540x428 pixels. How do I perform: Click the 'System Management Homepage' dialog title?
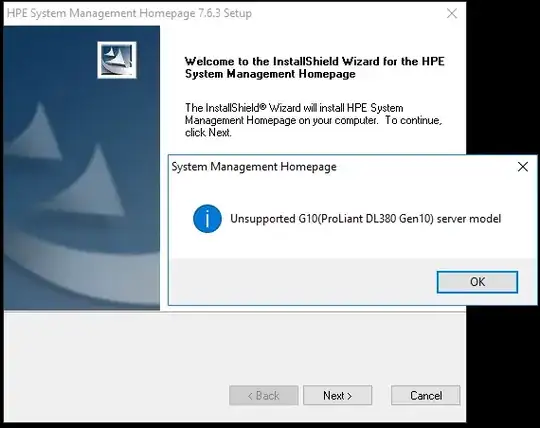coord(254,167)
